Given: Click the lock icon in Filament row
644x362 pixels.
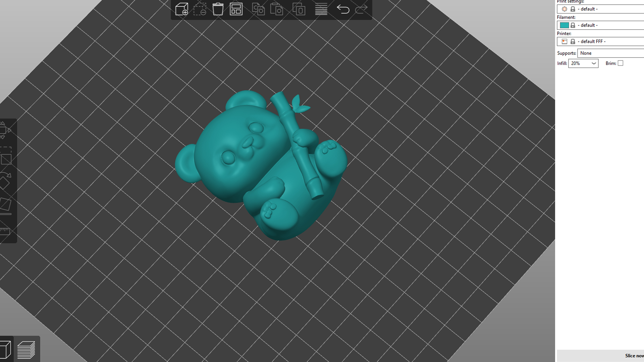Looking at the screenshot, I should pyautogui.click(x=573, y=25).
